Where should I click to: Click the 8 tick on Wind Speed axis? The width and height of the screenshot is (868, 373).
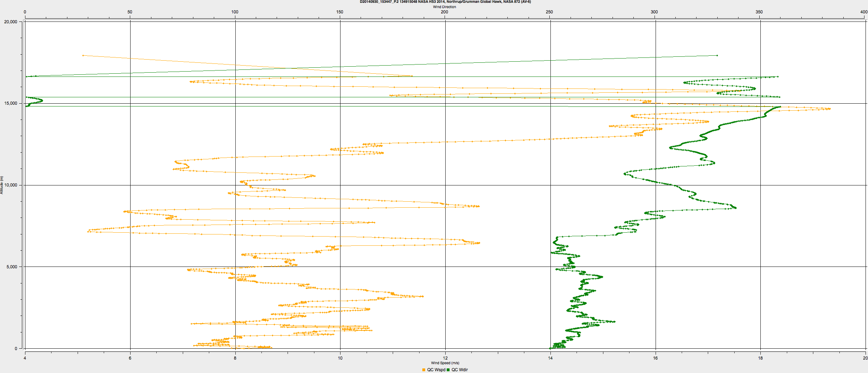pyautogui.click(x=235, y=358)
